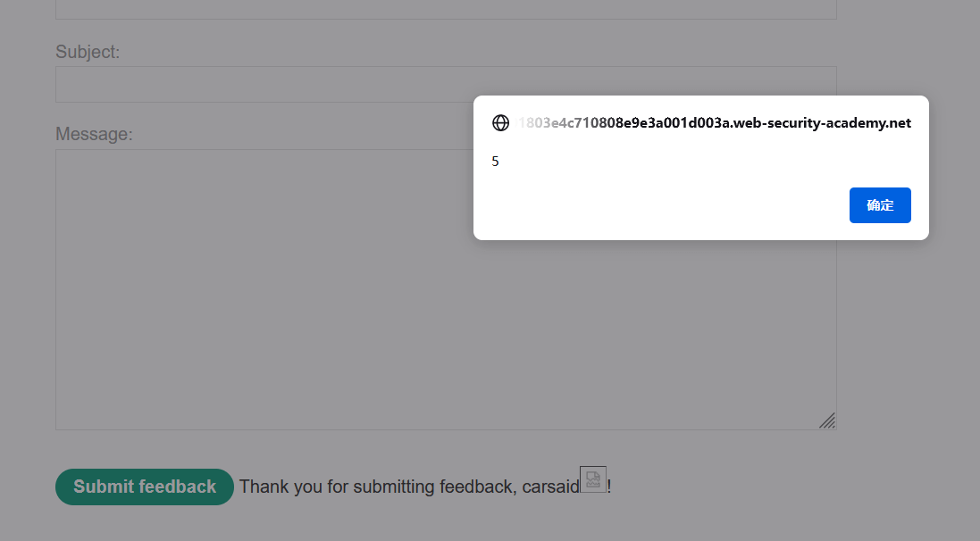
Task: Click the Message label
Action: (94, 134)
